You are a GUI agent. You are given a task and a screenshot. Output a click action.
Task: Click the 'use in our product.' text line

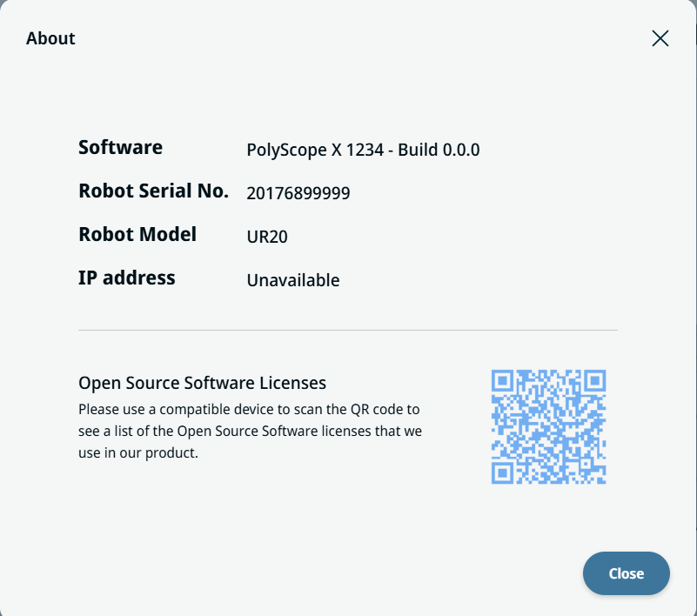pos(138,453)
